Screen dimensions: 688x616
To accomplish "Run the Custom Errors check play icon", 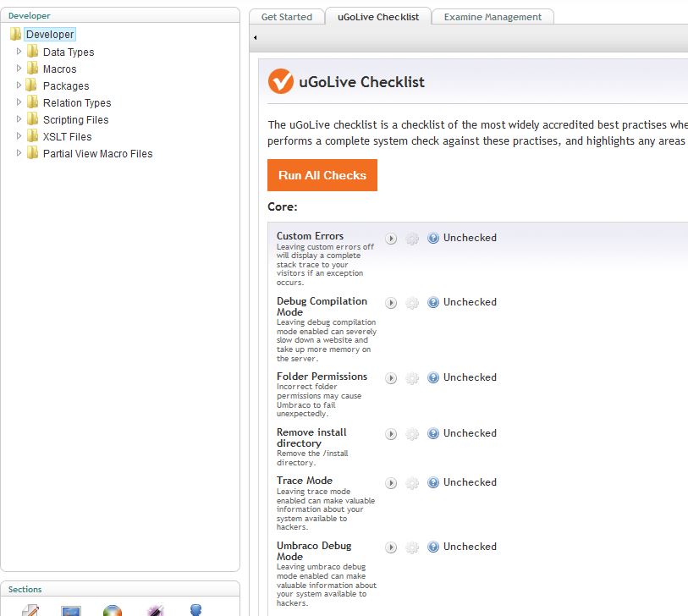I will 391,239.
